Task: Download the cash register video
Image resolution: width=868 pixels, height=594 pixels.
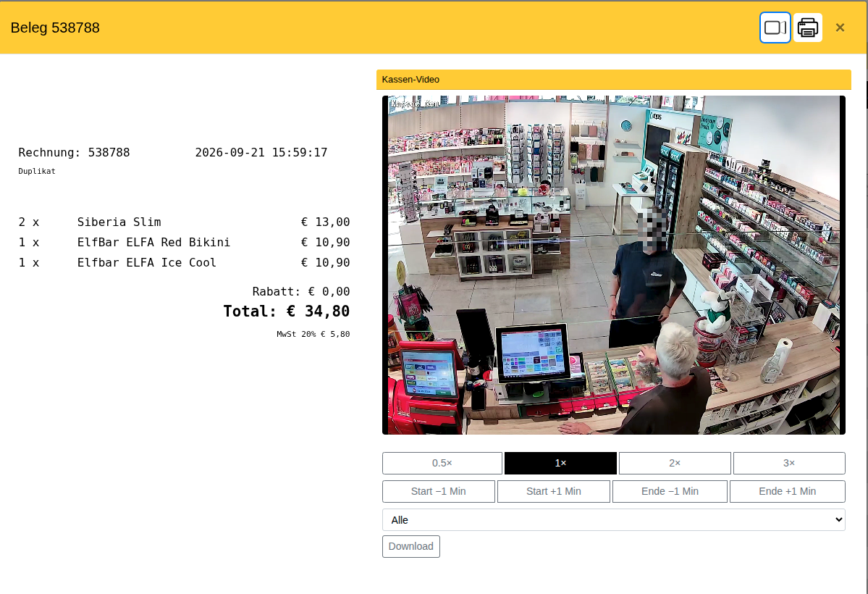Action: click(x=410, y=546)
